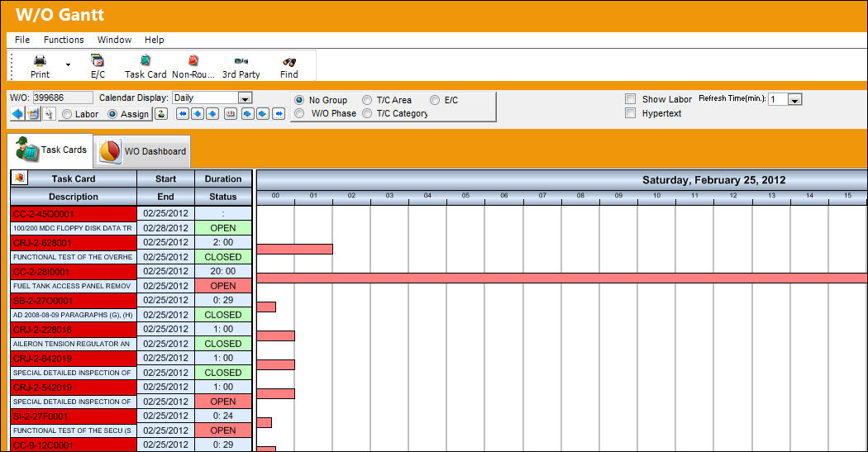Switch to the Task Cards tab
This screenshot has height=452, width=868.
51,150
